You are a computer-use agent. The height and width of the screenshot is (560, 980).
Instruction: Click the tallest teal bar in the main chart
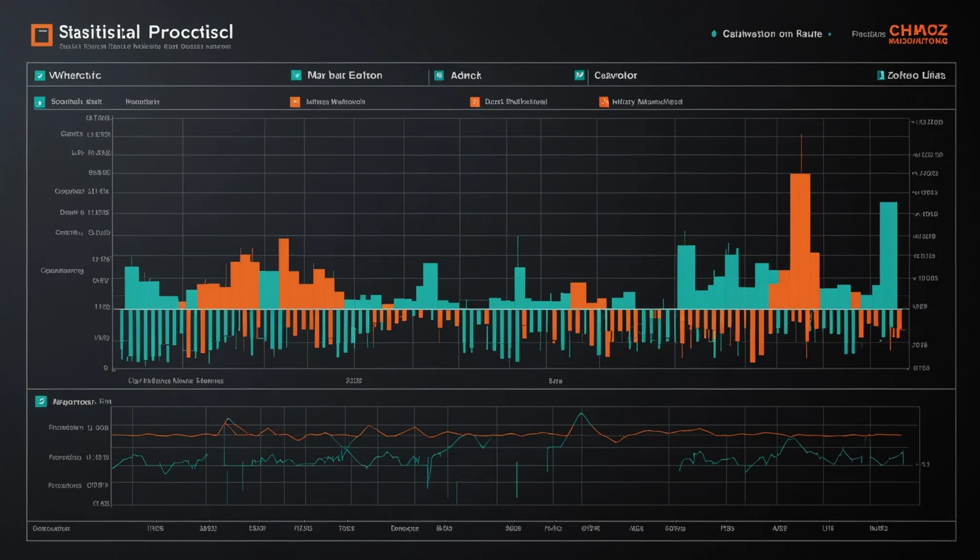point(889,255)
